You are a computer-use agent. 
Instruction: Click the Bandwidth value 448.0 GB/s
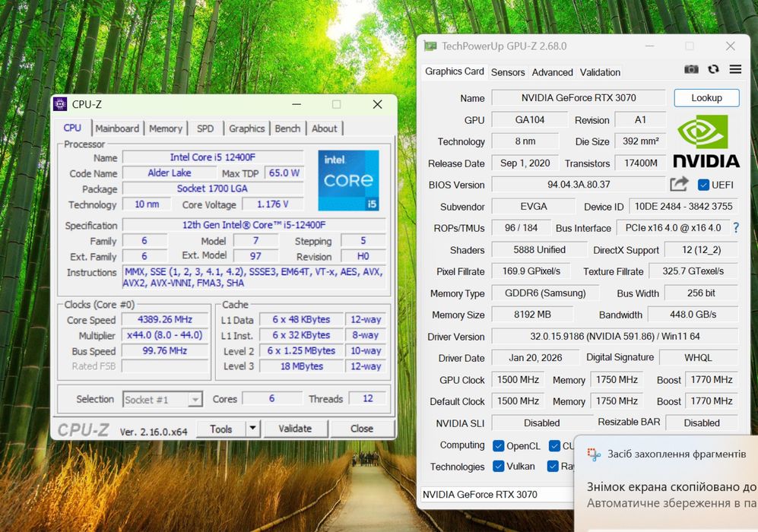[693, 315]
